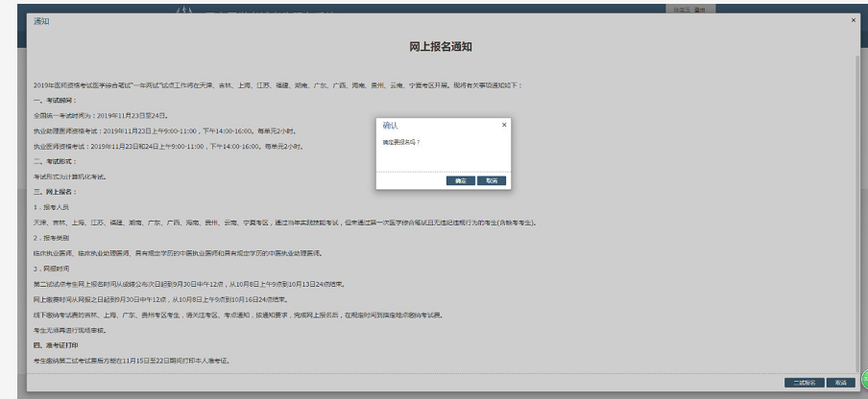Viewport: 868px width, 399px height.
Task: Click 确定 in the 确认 dialog
Action: coord(461,180)
